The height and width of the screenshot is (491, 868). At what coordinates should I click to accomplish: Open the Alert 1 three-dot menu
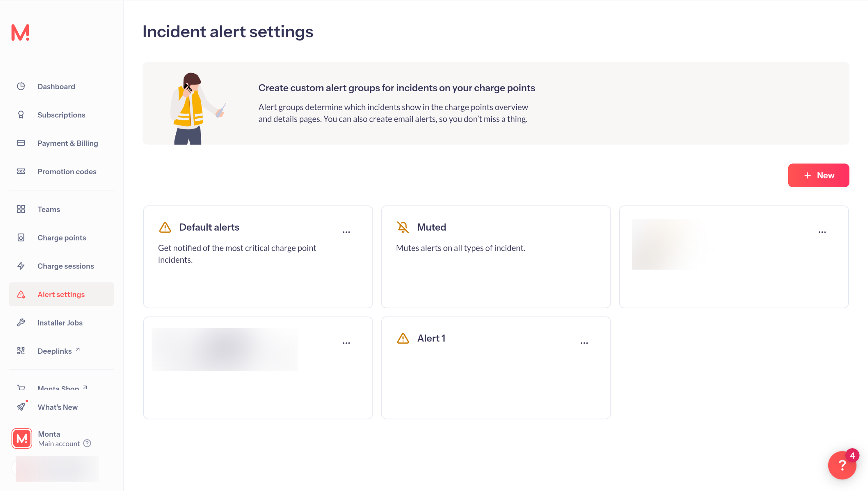(584, 343)
